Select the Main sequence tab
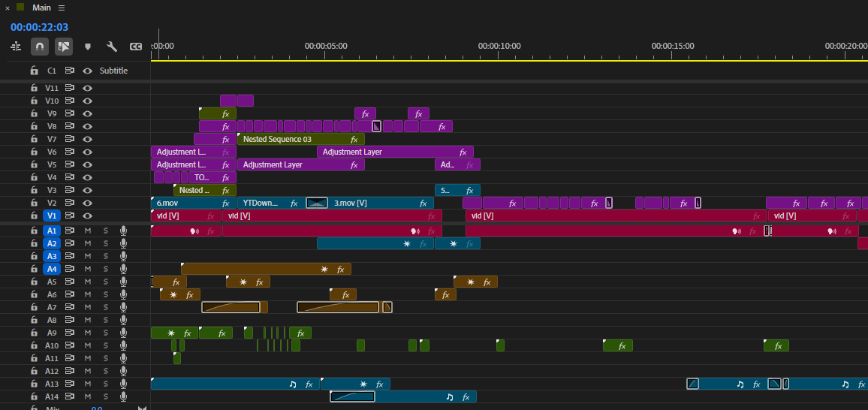 (x=41, y=8)
